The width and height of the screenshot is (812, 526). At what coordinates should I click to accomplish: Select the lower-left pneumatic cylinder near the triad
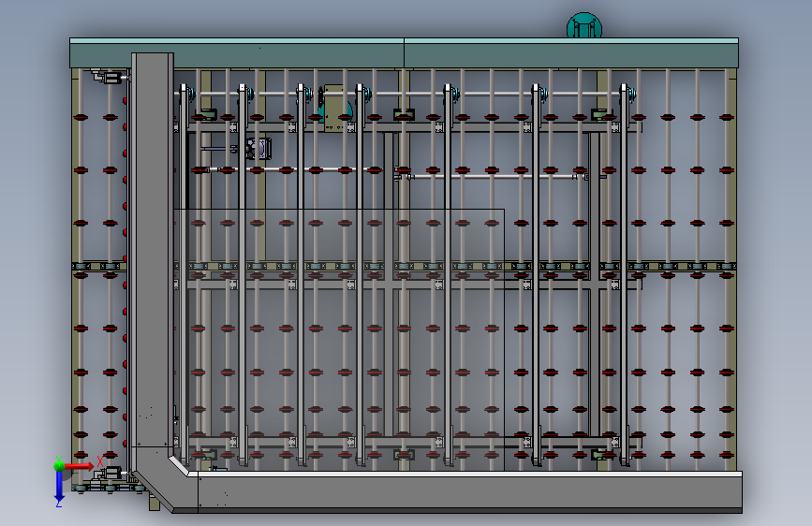click(x=110, y=474)
